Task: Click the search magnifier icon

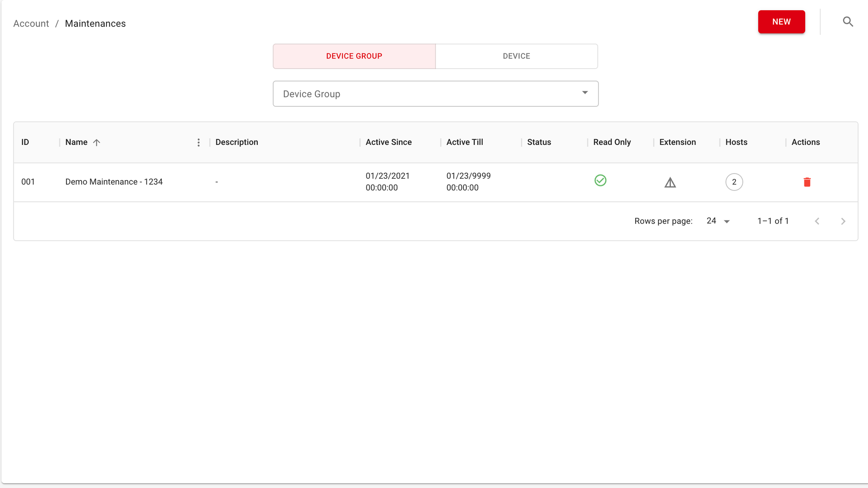Action: [x=848, y=22]
